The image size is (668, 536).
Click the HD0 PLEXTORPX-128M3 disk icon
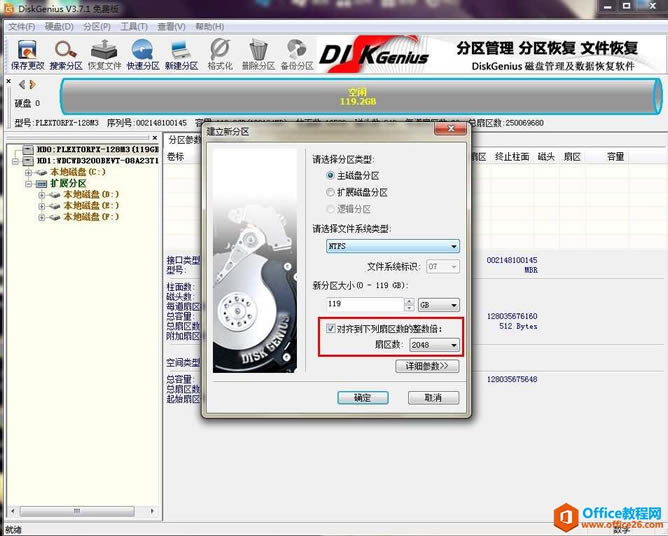pyautogui.click(x=29, y=149)
